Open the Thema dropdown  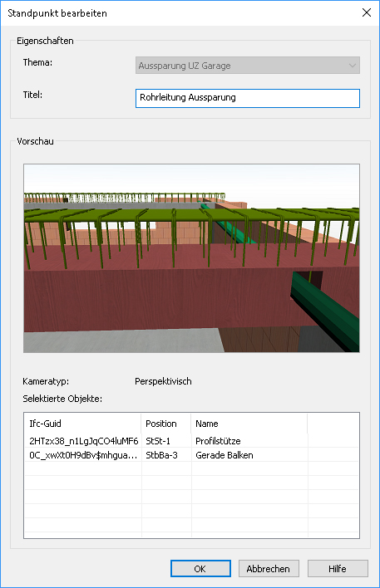[x=248, y=66]
